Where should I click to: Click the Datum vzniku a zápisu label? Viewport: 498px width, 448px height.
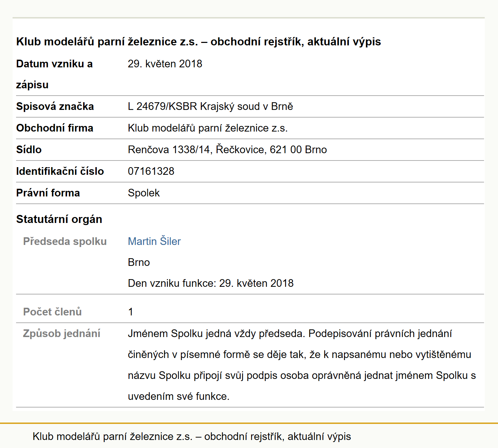click(54, 74)
